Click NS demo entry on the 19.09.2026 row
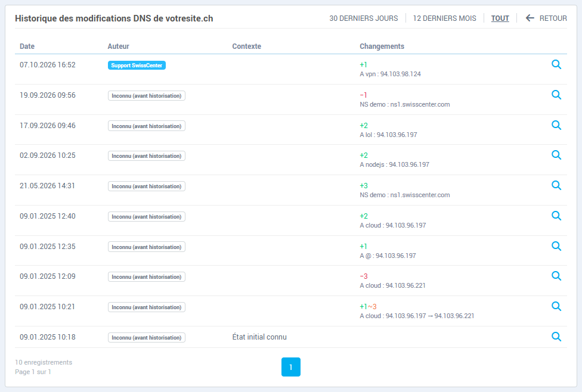Viewport: 582px width, 392px height. tap(404, 104)
